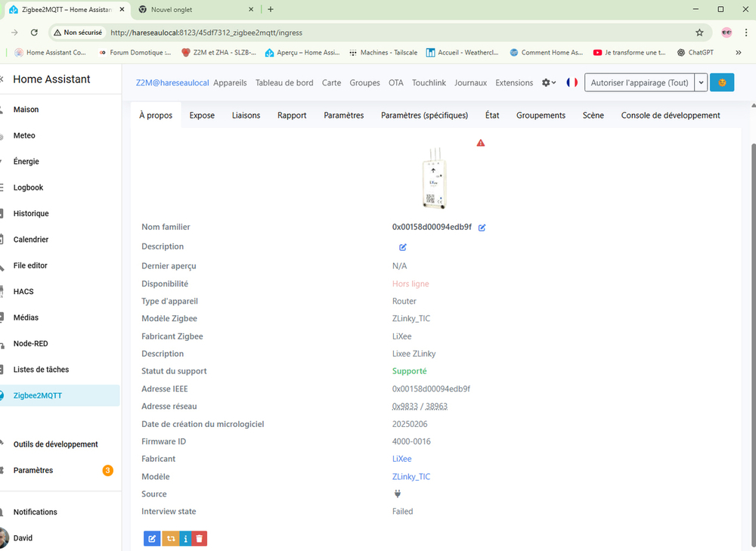Viewport: 756px width, 551px height.
Task: Click network address 0x9833 value
Action: coord(405,407)
